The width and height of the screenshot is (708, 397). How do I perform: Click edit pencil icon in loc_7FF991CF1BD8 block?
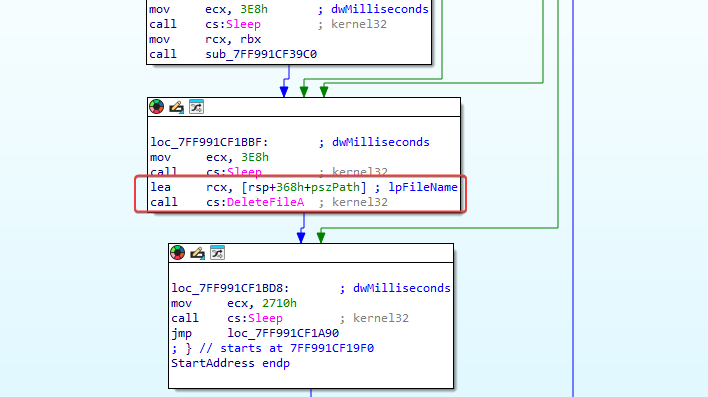(197, 253)
